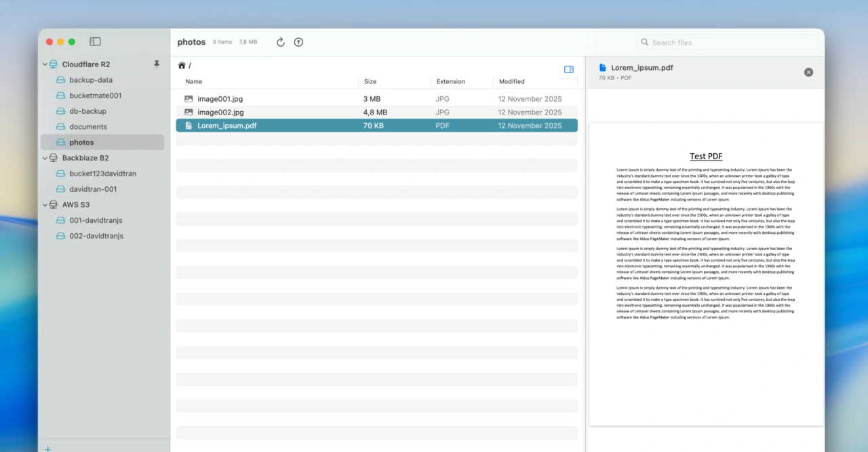The height and width of the screenshot is (452, 868).
Task: Close the Lorem_ipsum.pdf preview
Action: pyautogui.click(x=808, y=73)
